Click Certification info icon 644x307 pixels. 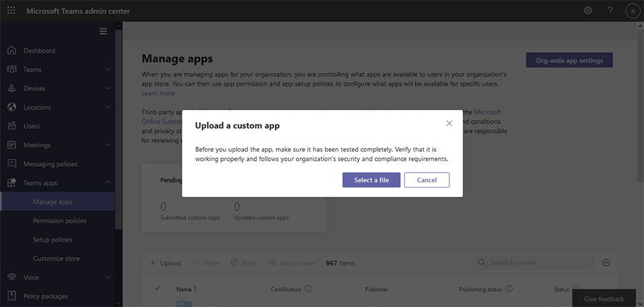point(309,289)
